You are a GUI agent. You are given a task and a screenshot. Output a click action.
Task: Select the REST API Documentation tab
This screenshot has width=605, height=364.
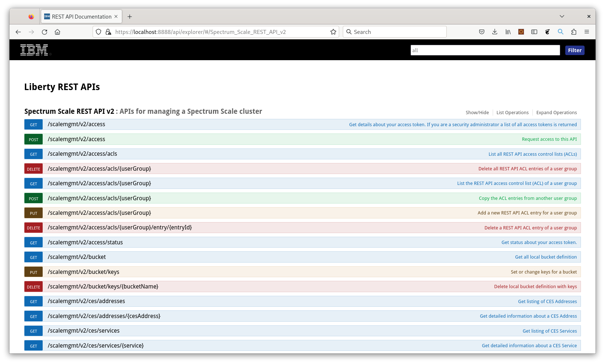point(81,17)
